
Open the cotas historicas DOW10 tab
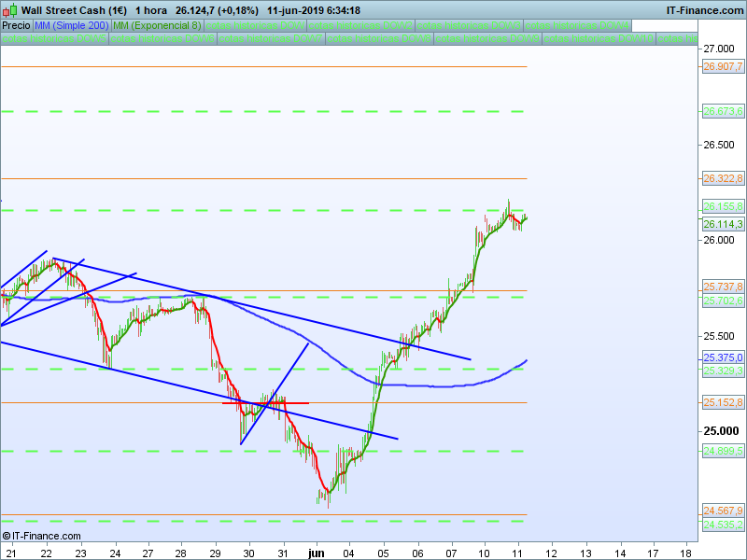599,38
